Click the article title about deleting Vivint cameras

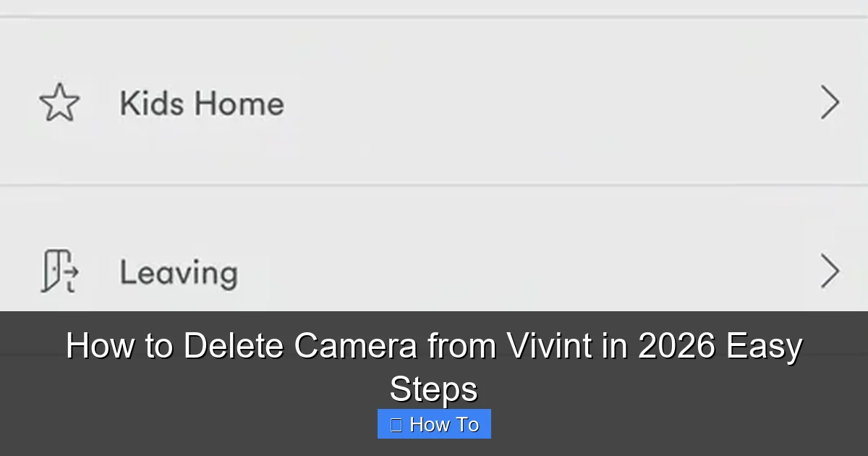pos(434,366)
